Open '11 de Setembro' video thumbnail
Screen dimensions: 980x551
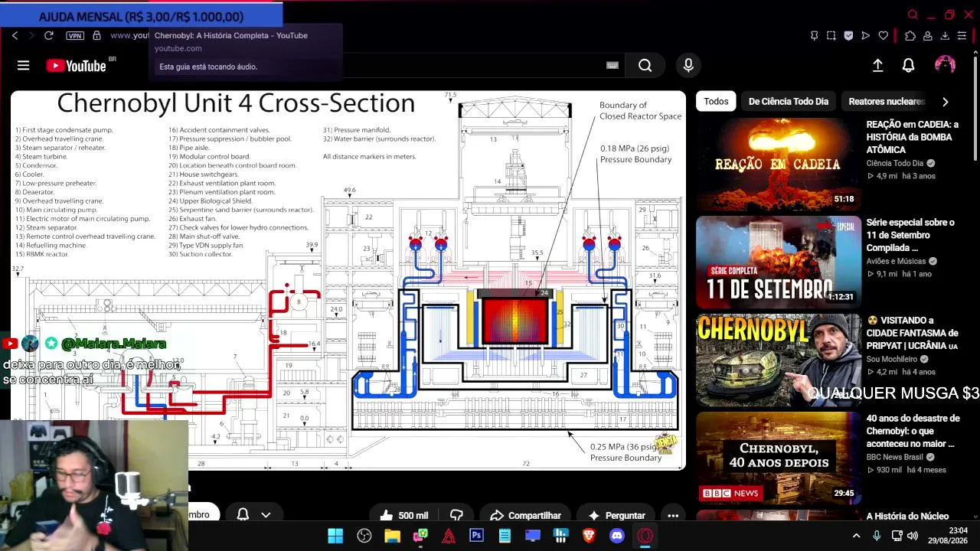(x=779, y=262)
